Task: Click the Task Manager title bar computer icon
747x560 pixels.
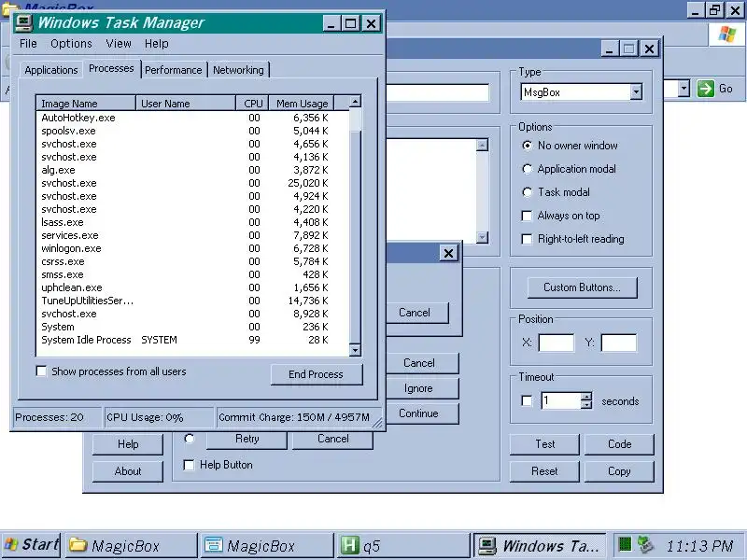Action: tap(24, 22)
